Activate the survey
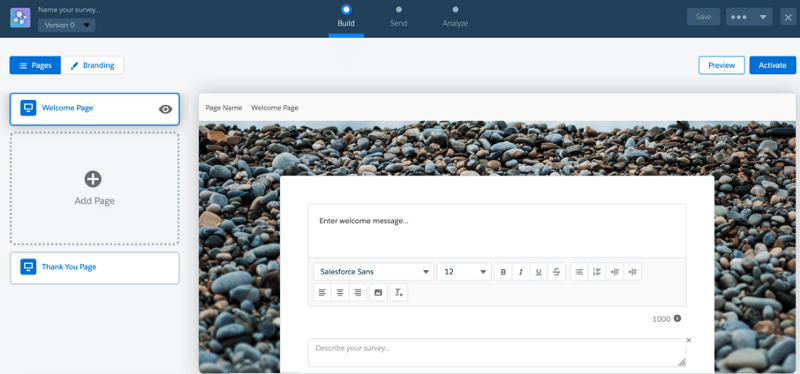Screen dimensions: 800x374 pyautogui.click(x=772, y=65)
